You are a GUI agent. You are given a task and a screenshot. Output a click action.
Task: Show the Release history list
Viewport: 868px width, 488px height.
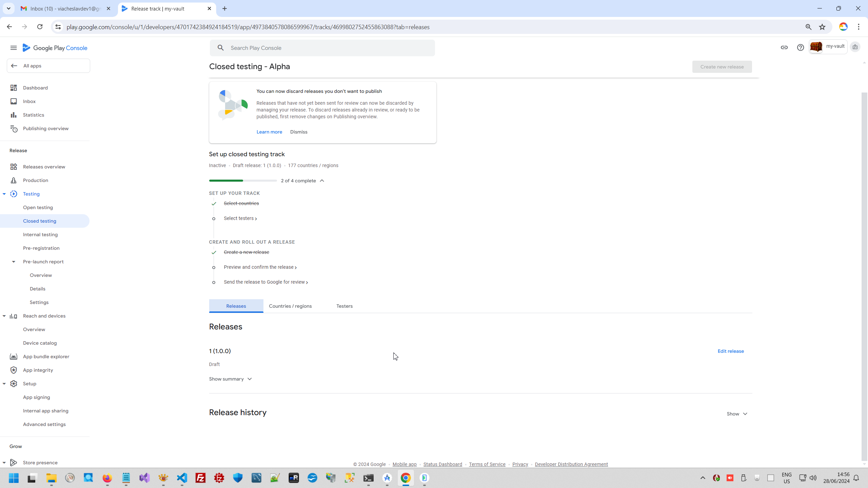(x=737, y=414)
